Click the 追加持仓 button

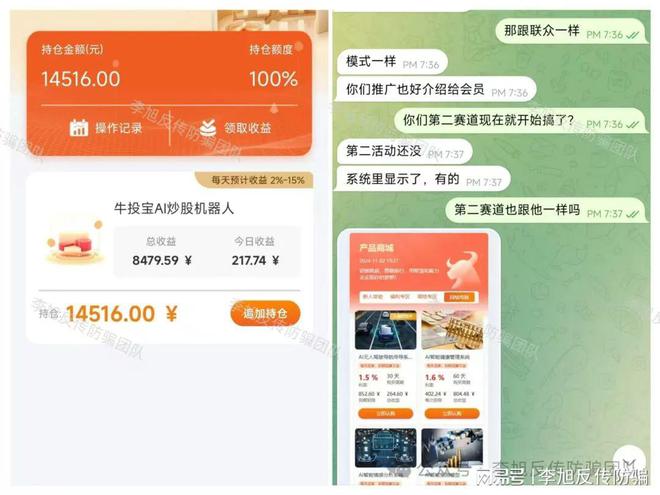point(265,313)
